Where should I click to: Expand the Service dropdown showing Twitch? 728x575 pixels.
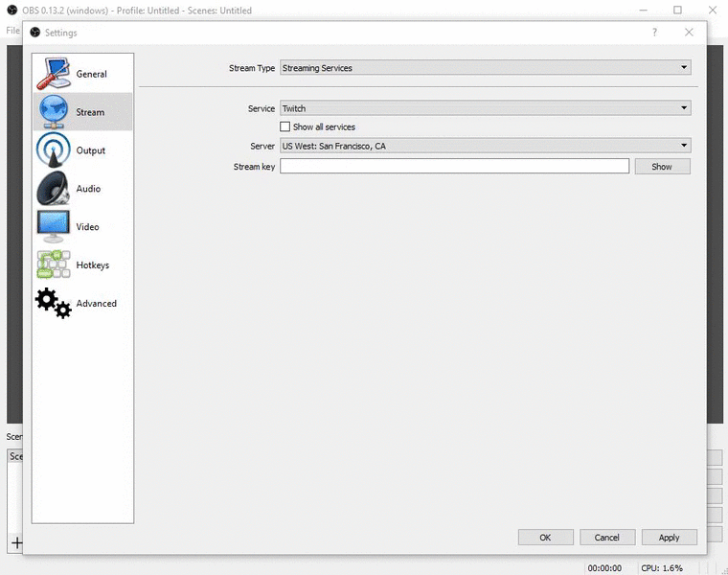pos(486,107)
